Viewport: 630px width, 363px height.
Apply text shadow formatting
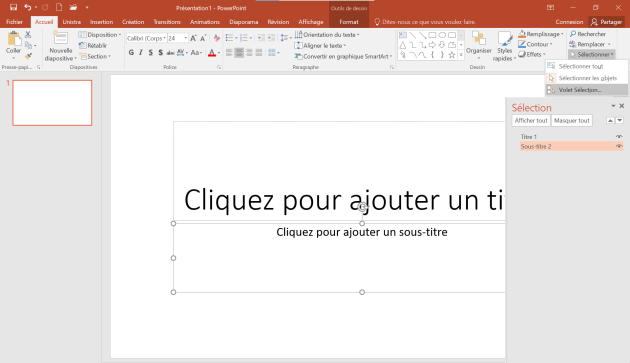(160, 53)
